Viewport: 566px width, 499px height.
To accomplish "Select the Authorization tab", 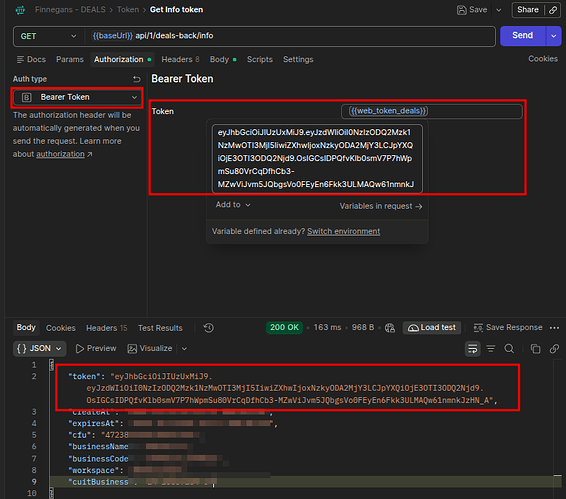I will 122,59.
